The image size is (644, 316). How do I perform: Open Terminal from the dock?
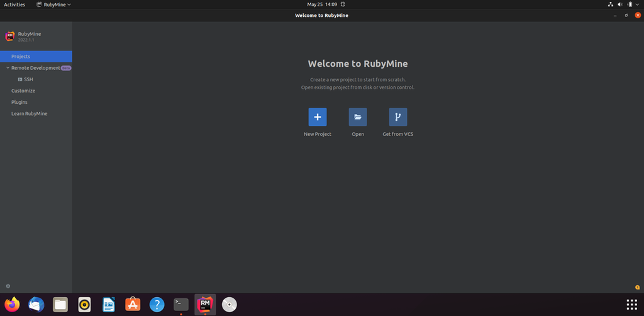pos(181,305)
